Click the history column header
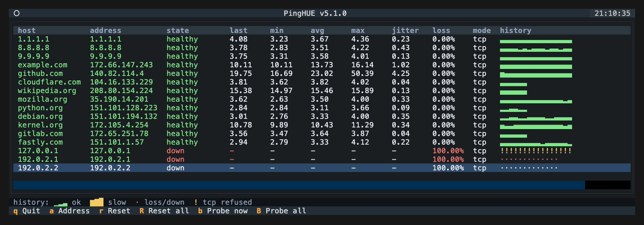Viewport: 644px width, 225px height. [x=516, y=31]
